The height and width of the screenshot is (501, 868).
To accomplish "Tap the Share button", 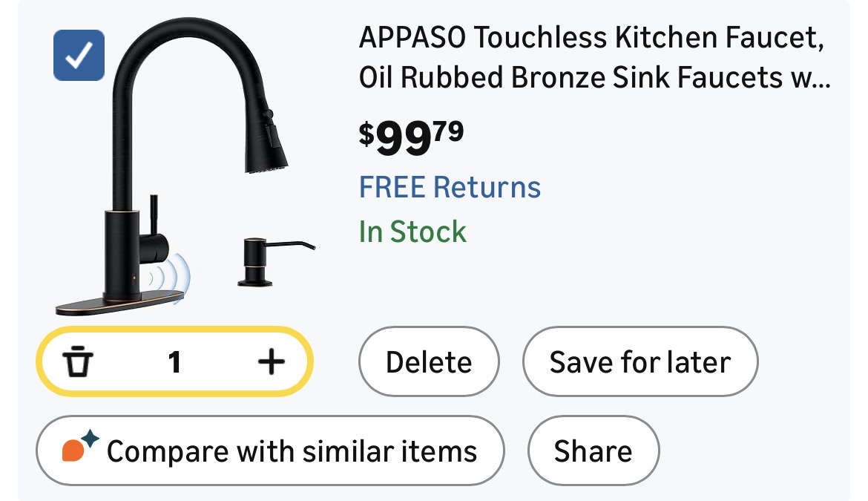I will click(x=593, y=451).
